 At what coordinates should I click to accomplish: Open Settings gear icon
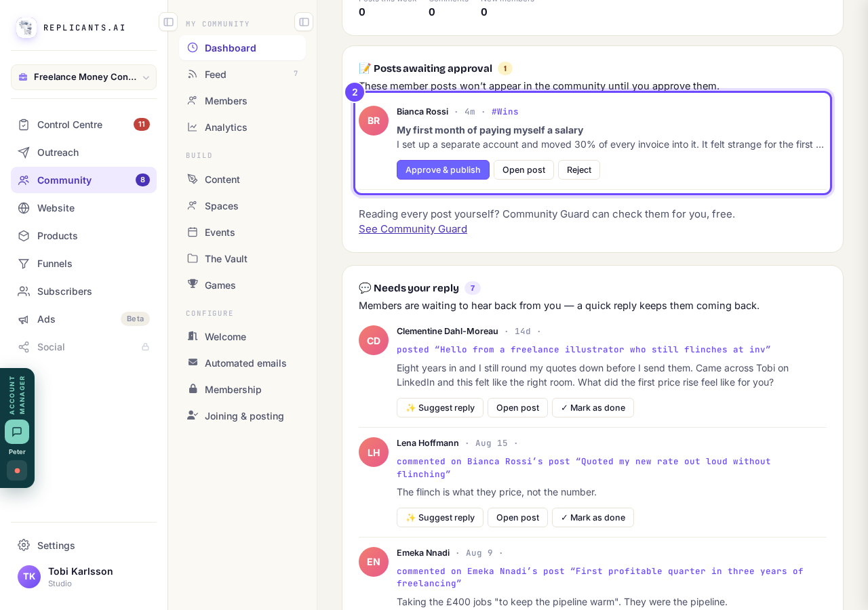point(24,545)
